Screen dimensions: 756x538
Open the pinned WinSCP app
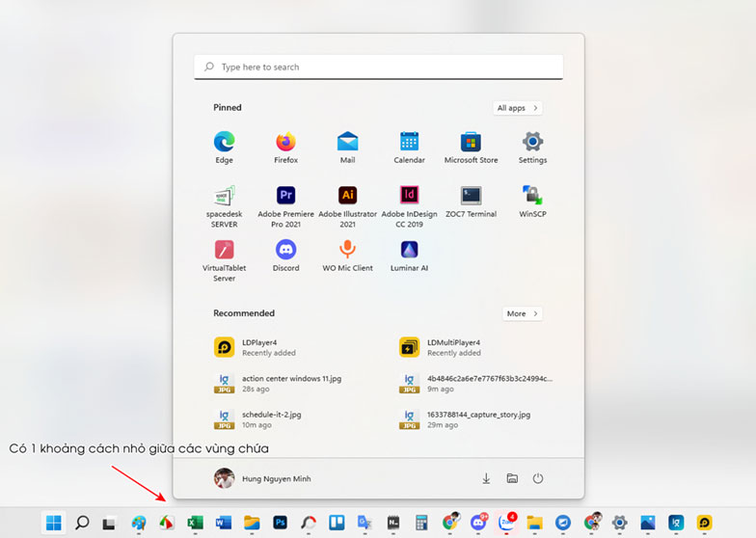(x=532, y=202)
